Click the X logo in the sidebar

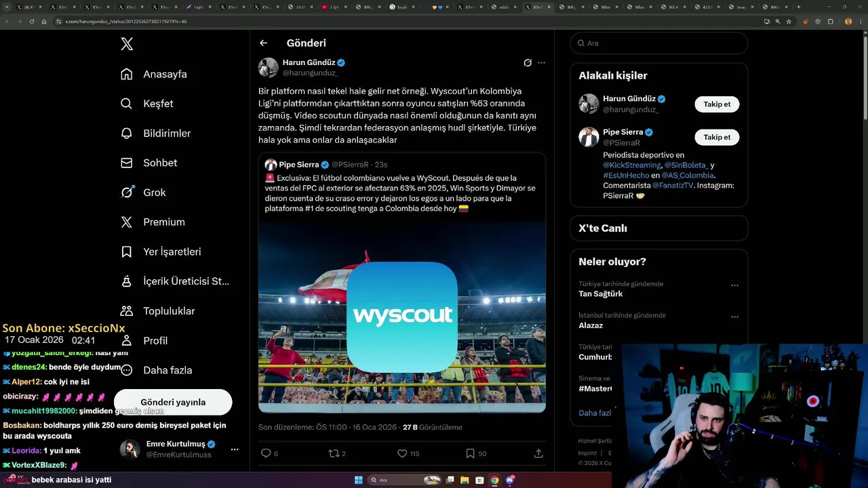pyautogui.click(x=127, y=44)
